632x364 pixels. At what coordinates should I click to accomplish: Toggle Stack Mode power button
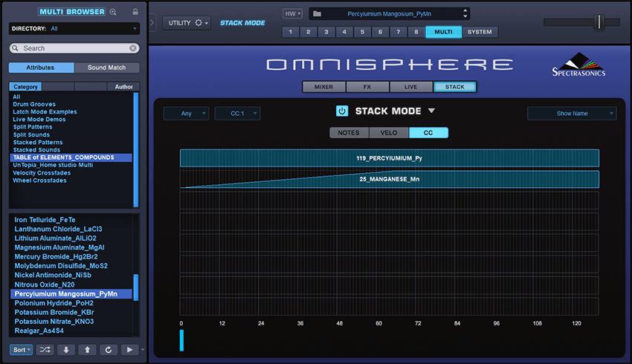pos(342,111)
